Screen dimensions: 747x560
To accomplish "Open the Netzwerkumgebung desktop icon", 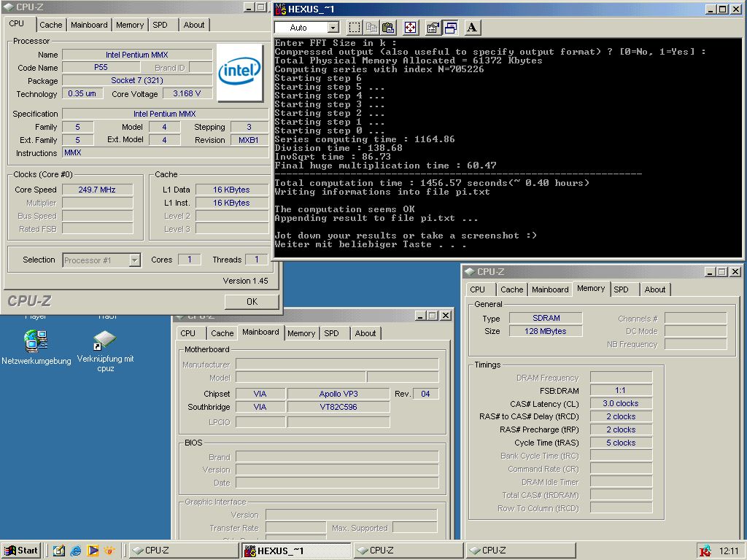I will (36, 348).
